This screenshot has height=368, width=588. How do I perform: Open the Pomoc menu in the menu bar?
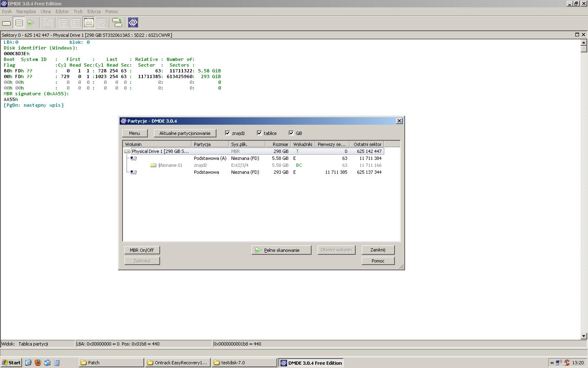coord(112,11)
